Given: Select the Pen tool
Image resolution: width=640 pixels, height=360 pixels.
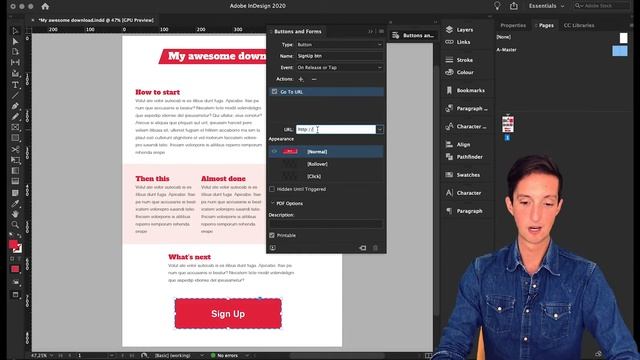Looking at the screenshot, I should coord(15,106).
